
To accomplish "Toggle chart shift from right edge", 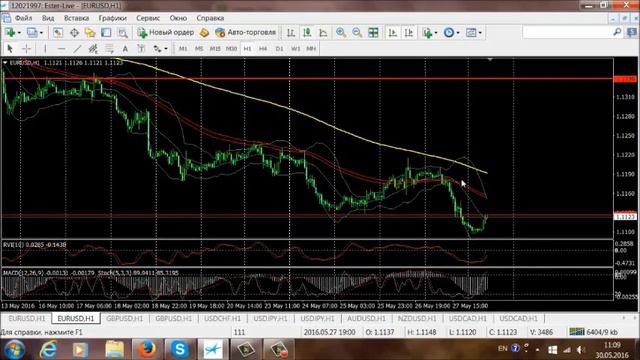I will tap(409, 33).
